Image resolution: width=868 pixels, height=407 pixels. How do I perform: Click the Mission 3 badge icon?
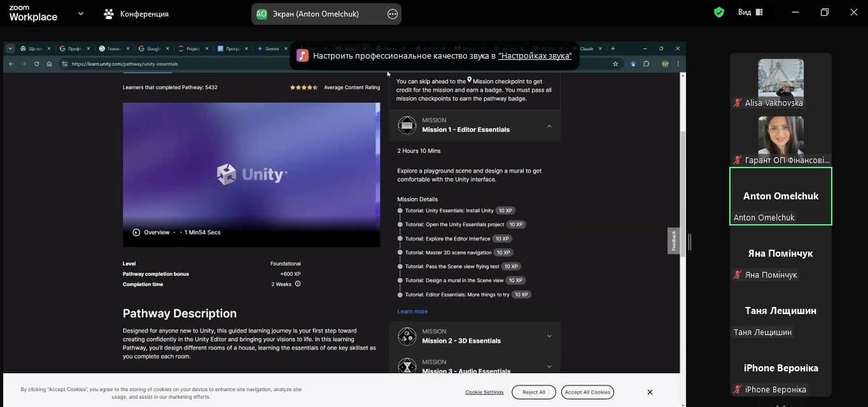click(407, 366)
